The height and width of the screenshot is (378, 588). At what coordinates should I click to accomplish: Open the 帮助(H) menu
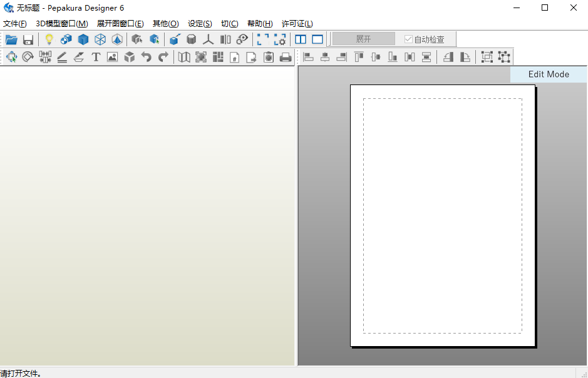point(260,24)
